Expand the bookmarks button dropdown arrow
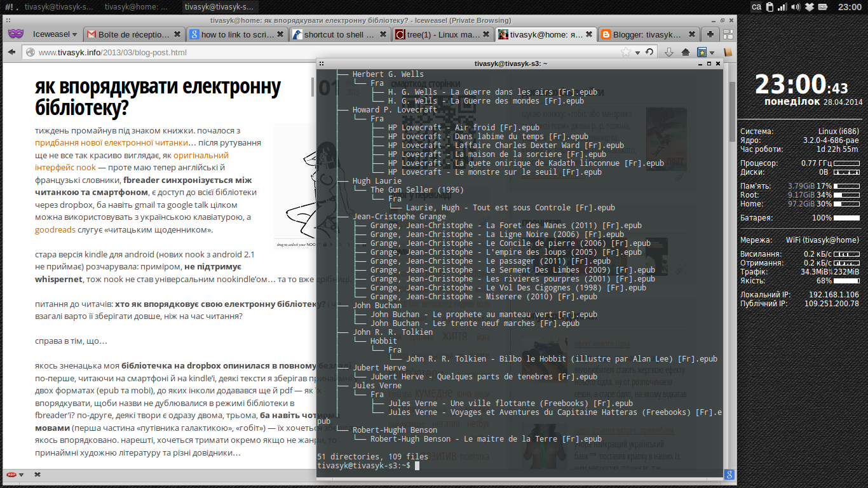The height and width of the screenshot is (488, 868). pos(712,53)
